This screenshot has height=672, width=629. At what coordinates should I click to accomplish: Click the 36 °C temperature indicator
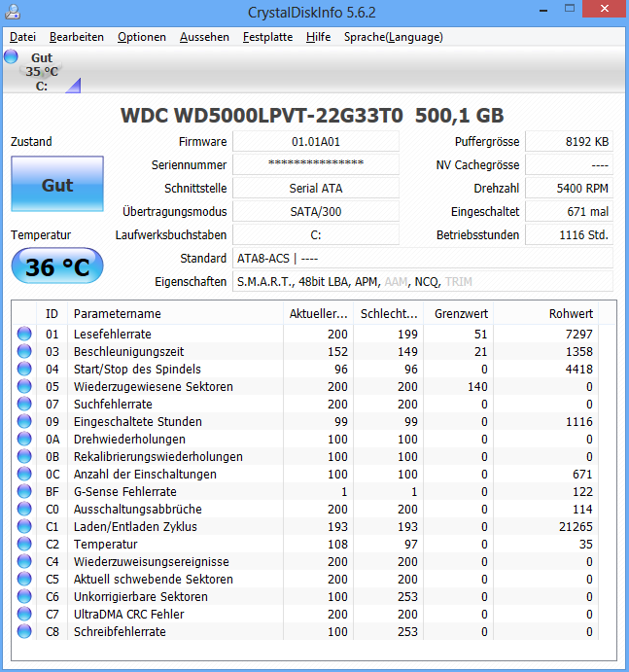(57, 266)
